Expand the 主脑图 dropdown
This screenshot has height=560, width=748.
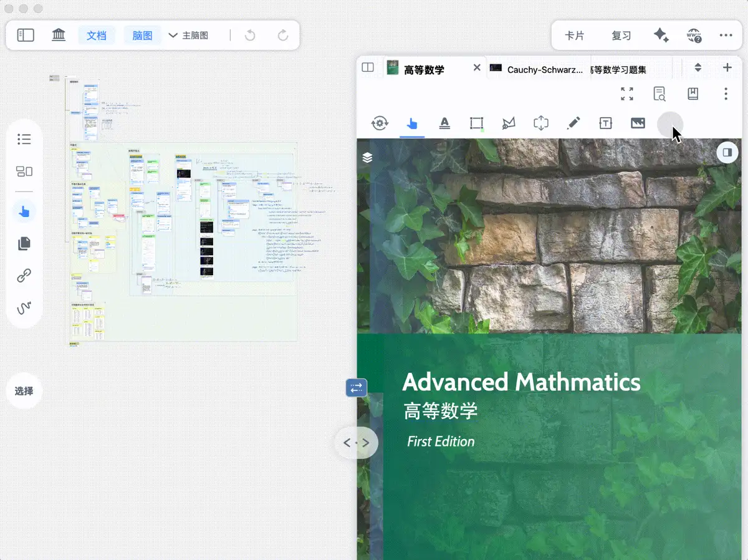coord(189,36)
